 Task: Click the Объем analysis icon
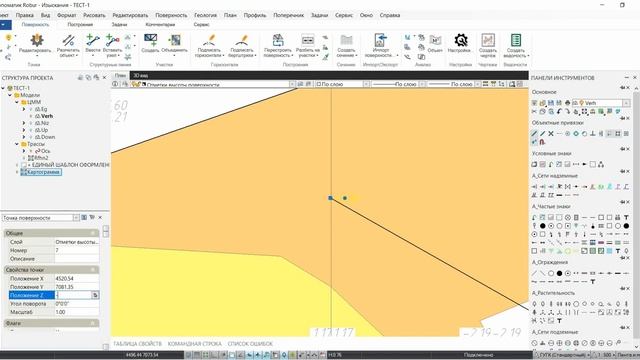pyautogui.click(x=435, y=40)
